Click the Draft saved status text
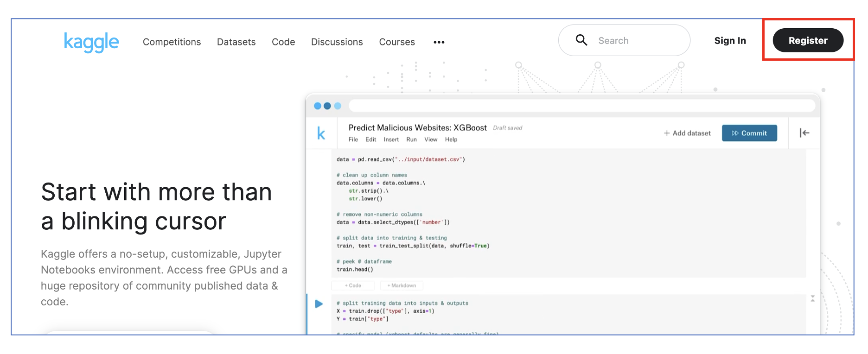 (x=508, y=128)
